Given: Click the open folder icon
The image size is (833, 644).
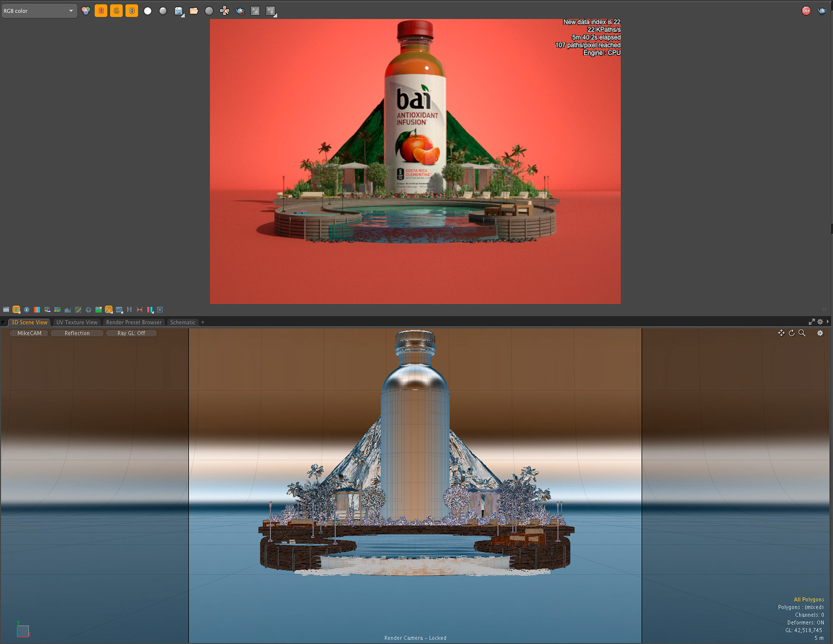Looking at the screenshot, I should pos(194,11).
